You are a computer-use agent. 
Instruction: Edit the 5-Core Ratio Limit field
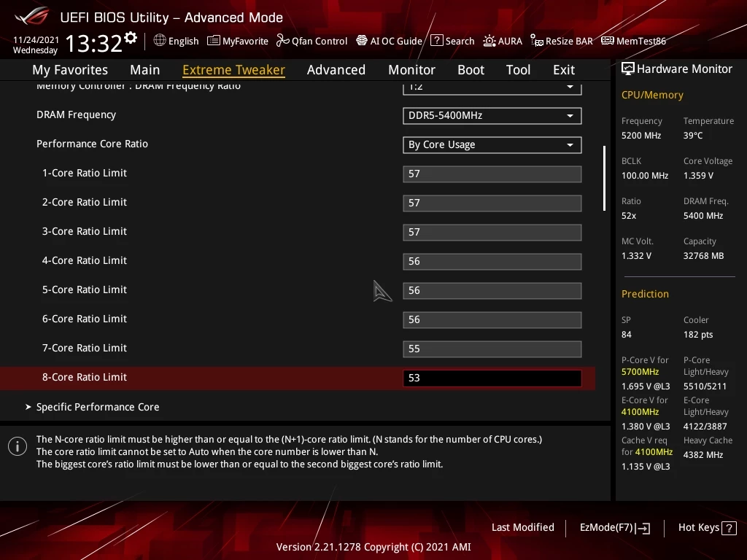[x=492, y=290]
